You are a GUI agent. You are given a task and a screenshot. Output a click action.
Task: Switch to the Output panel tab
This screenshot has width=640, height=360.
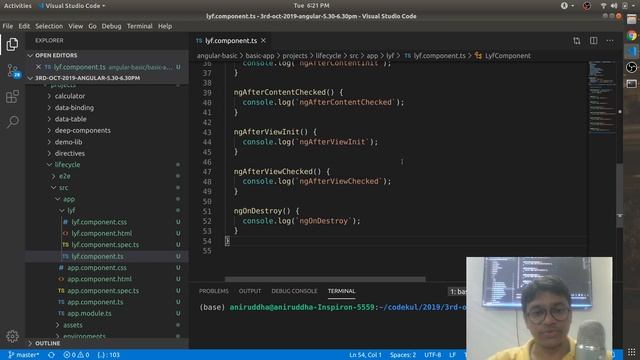pos(250,291)
